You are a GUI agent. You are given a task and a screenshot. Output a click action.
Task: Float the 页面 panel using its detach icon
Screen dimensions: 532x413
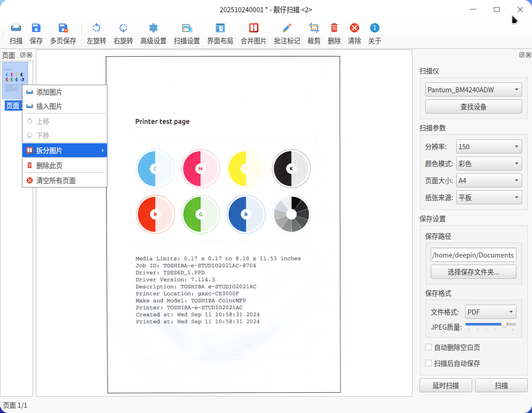[x=23, y=55]
